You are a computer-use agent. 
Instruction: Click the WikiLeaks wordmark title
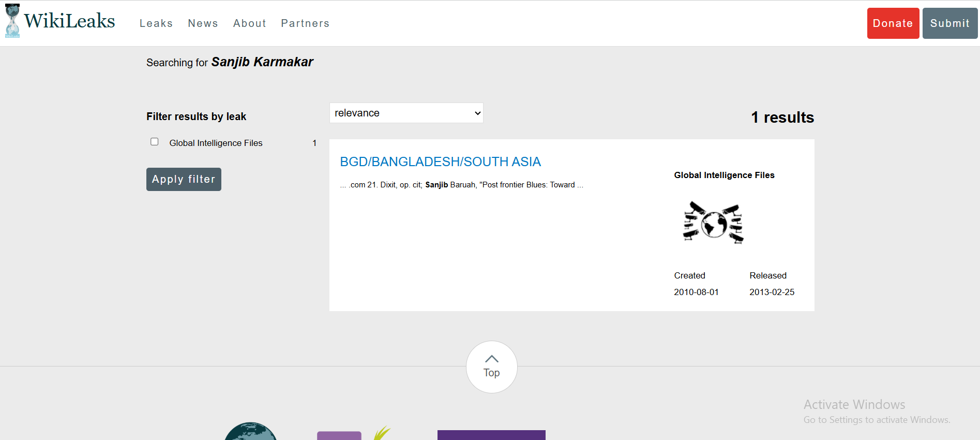click(x=69, y=21)
